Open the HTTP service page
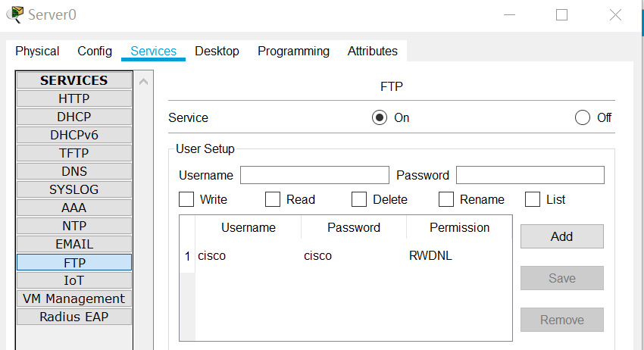 [x=73, y=98]
